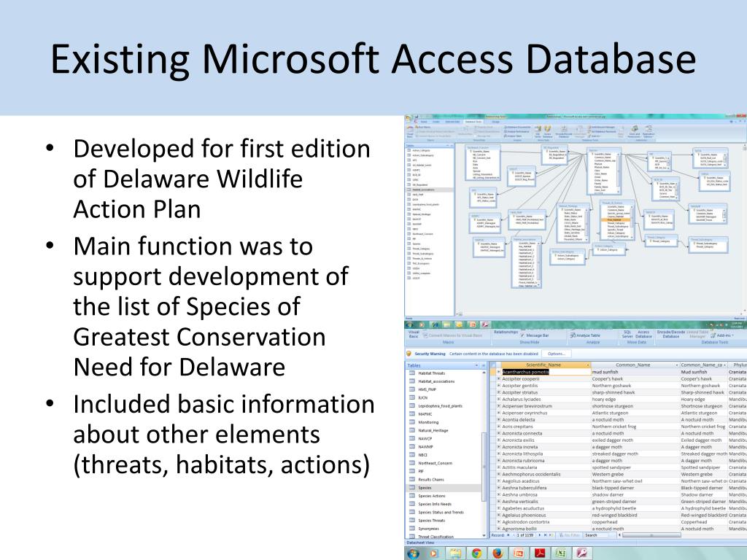Image resolution: width=747 pixels, height=560 pixels.
Task: Go to next record button
Action: 540,535
